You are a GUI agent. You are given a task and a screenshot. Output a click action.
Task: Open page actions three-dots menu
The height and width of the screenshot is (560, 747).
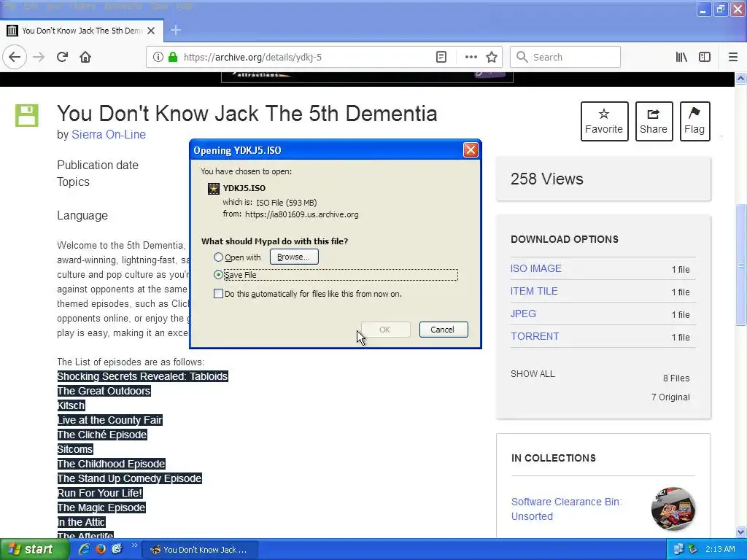[471, 57]
